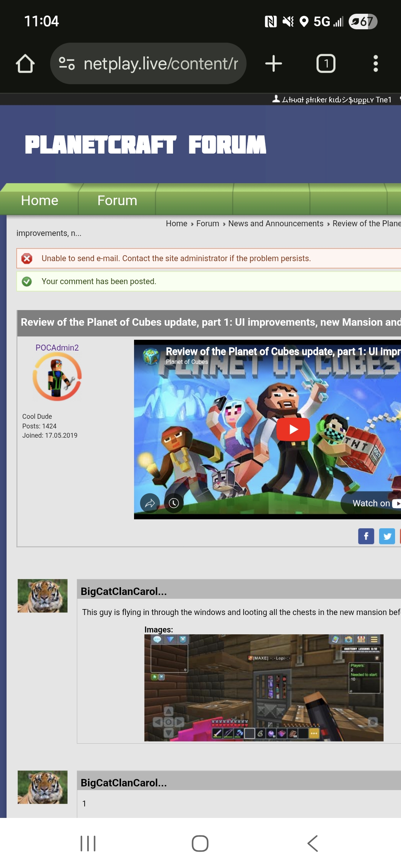Open the tab switcher showing 1
Screen dimensions: 401x868
[x=326, y=63]
